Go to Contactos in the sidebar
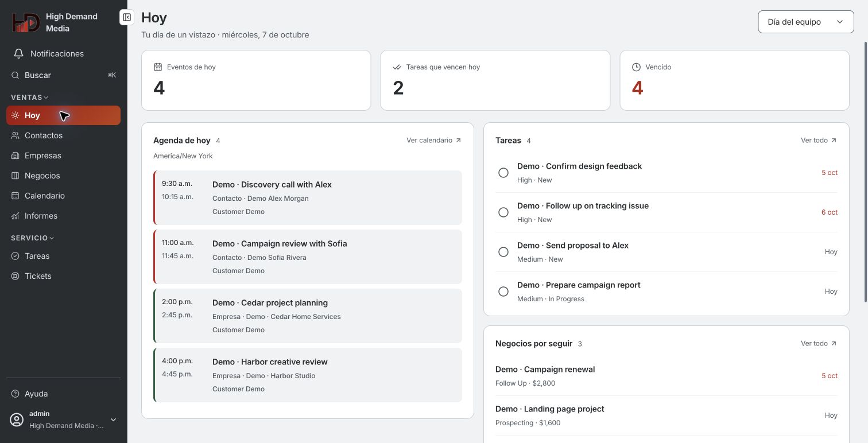This screenshot has height=443, width=868. click(63, 135)
